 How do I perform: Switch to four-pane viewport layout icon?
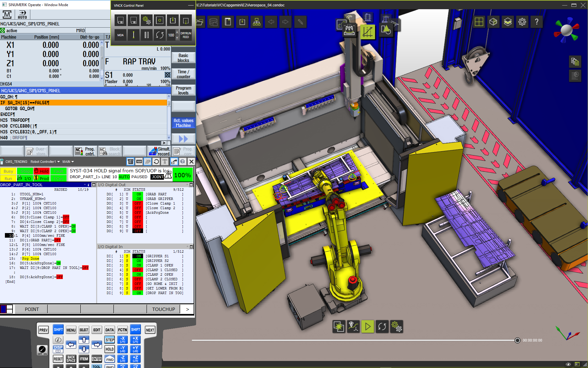point(479,22)
